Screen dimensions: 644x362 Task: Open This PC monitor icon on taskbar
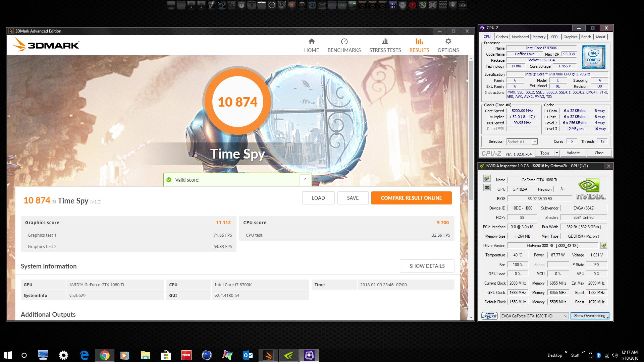tap(43, 355)
